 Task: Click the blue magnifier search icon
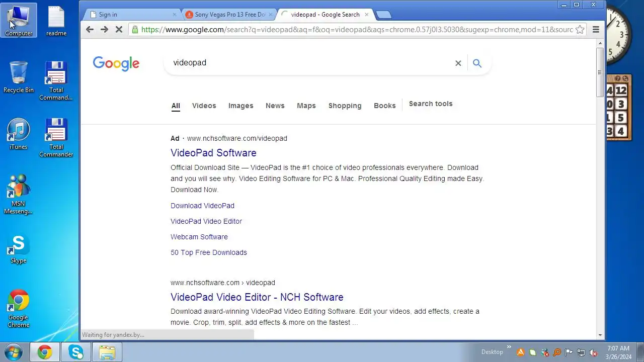(x=477, y=63)
